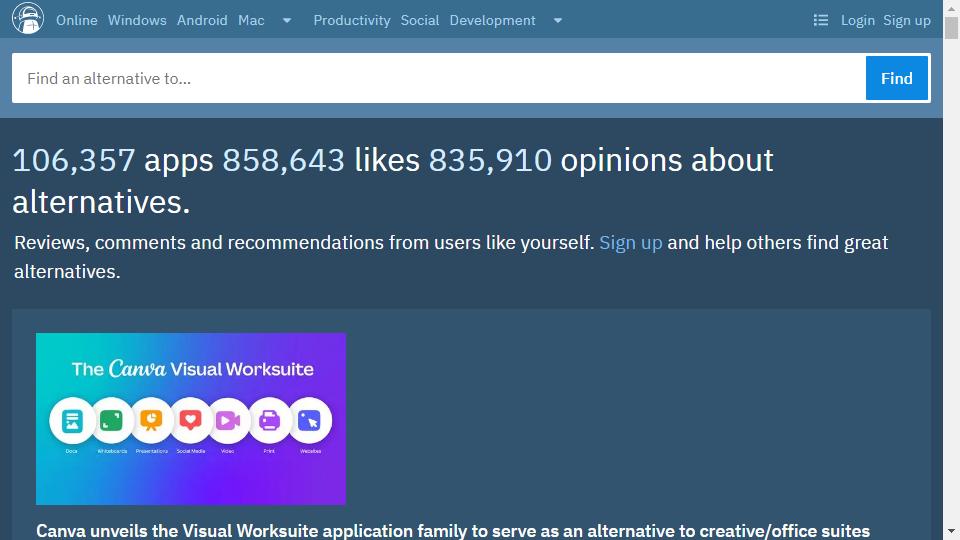Click the '106,357' apps count
The width and height of the screenshot is (960, 540).
[73, 160]
